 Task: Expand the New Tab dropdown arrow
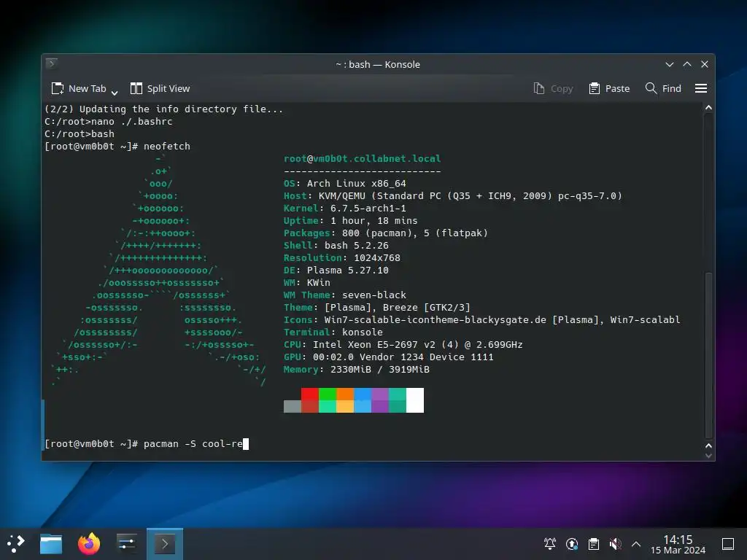coord(115,93)
